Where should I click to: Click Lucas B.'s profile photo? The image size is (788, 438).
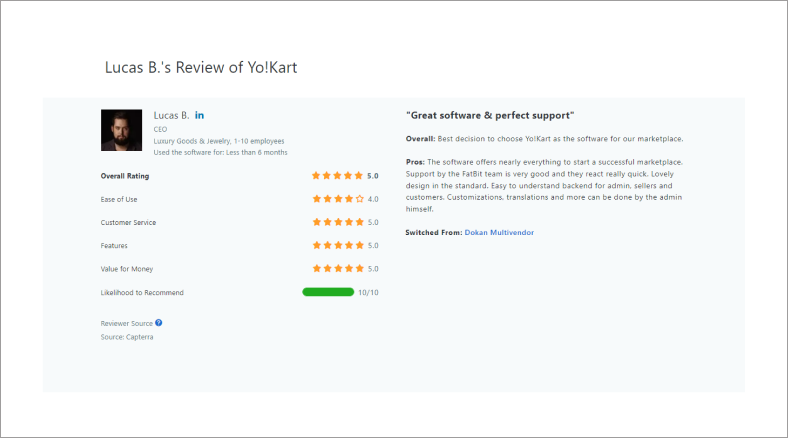pyautogui.click(x=121, y=130)
